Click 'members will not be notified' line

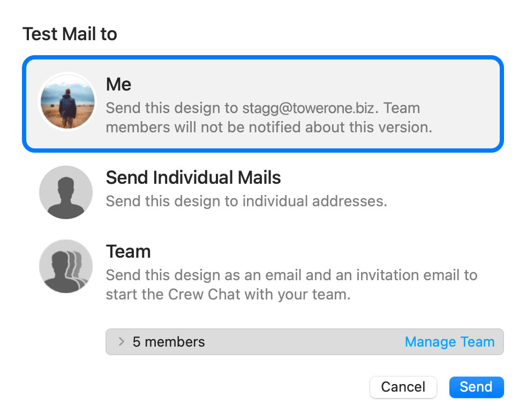[x=269, y=127]
